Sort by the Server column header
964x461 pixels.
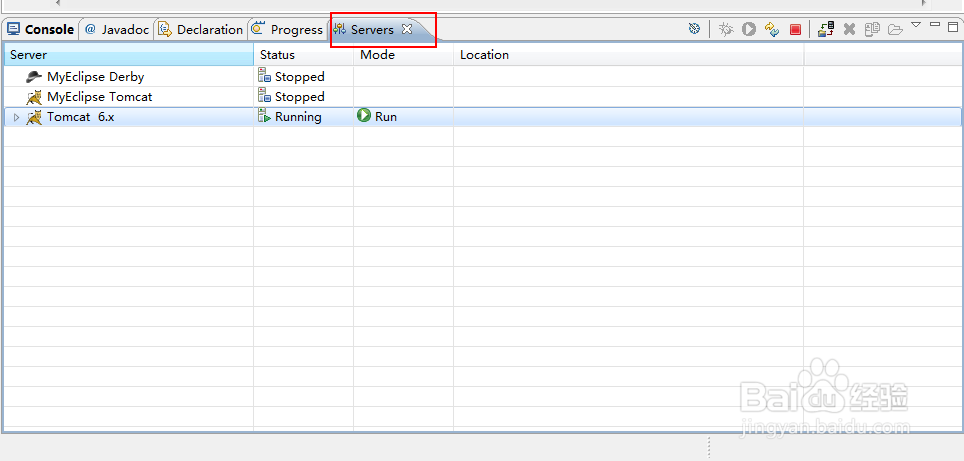pos(129,55)
